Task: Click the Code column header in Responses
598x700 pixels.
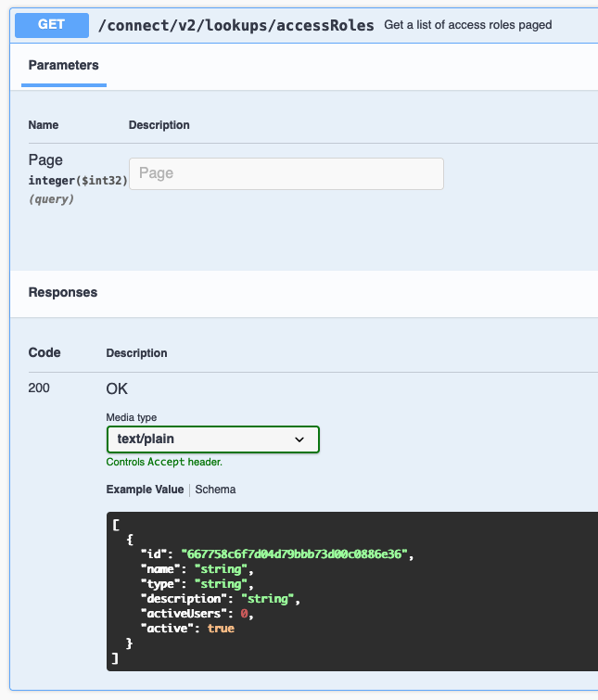Action: coord(45,352)
